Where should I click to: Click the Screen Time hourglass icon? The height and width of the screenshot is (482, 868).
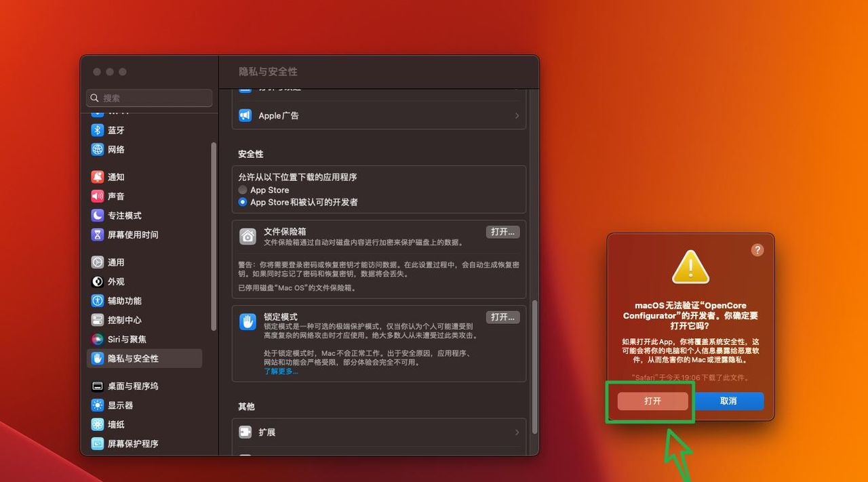click(98, 235)
